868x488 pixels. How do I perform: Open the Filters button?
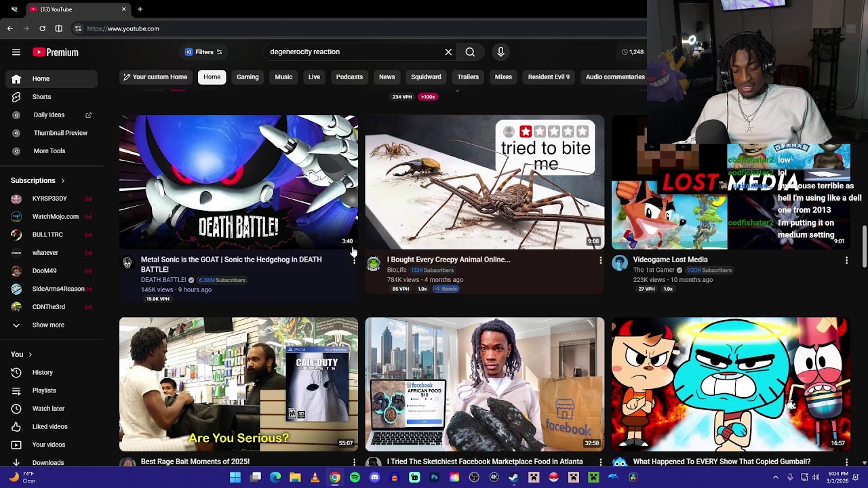[203, 52]
